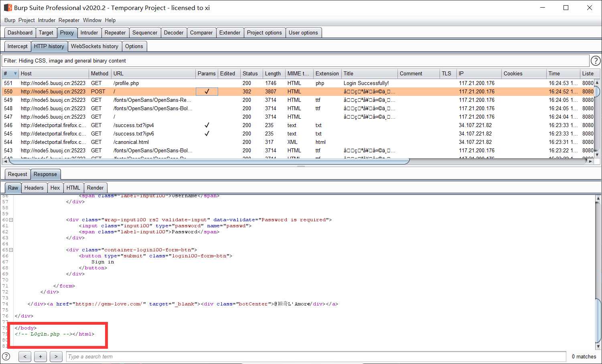602x364 pixels.
Task: Switch to the Extender tab
Action: point(230,32)
